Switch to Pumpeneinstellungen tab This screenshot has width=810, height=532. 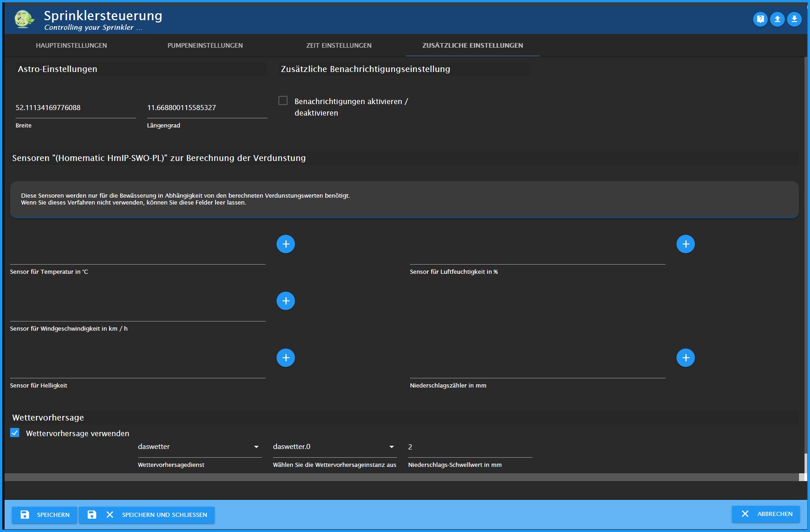205,45
